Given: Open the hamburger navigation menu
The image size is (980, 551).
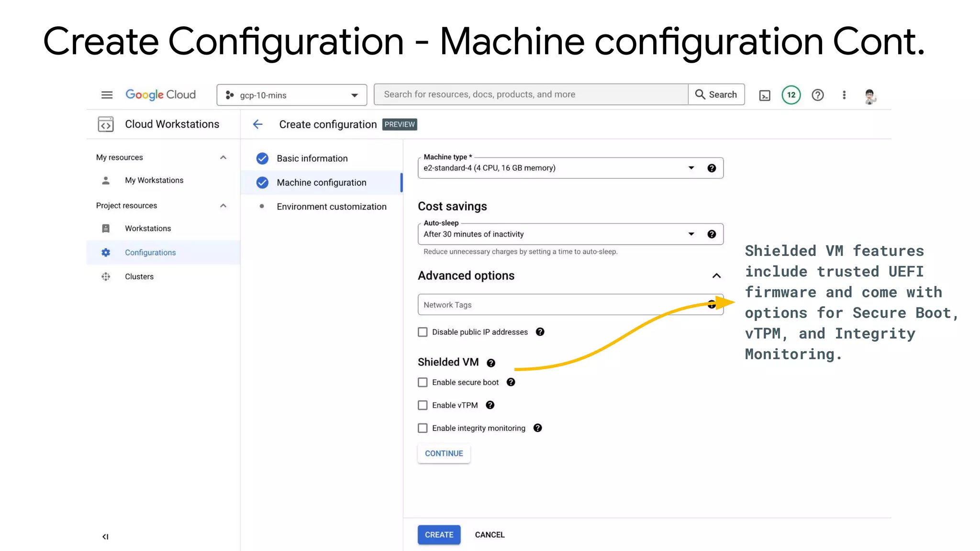Looking at the screenshot, I should pyautogui.click(x=107, y=95).
